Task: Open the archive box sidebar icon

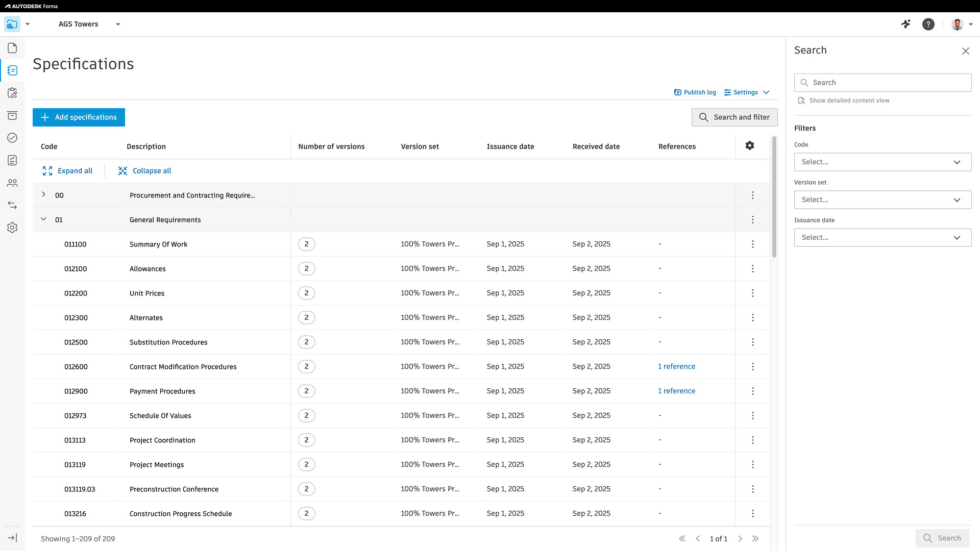Action: (12, 115)
